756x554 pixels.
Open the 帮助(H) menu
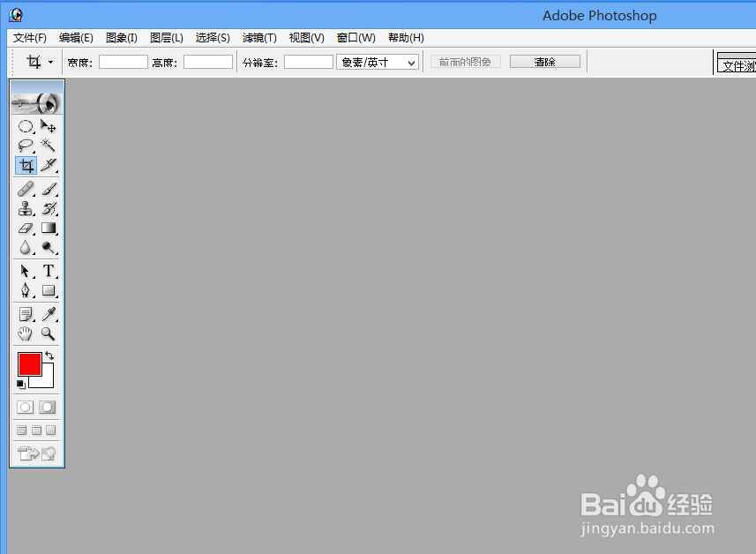point(406,38)
